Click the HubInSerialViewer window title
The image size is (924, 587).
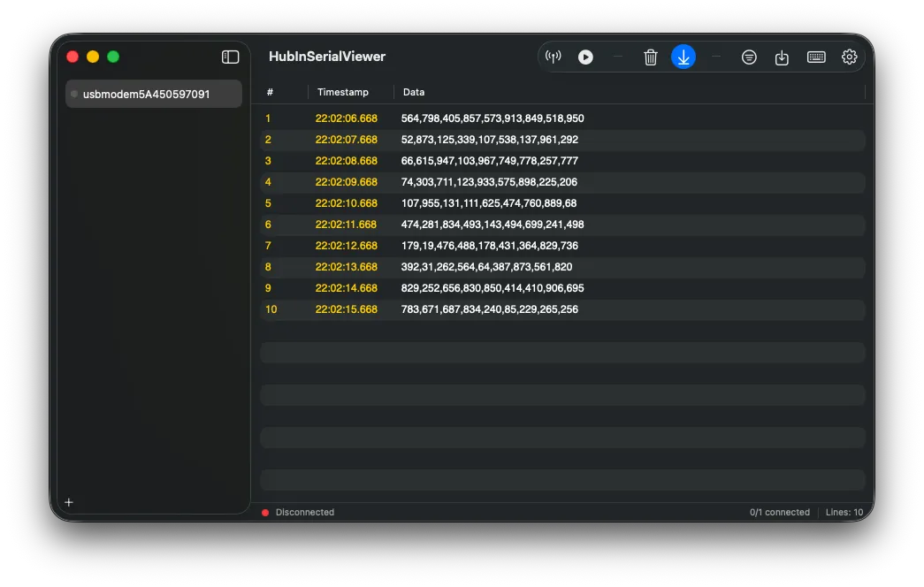coord(327,57)
